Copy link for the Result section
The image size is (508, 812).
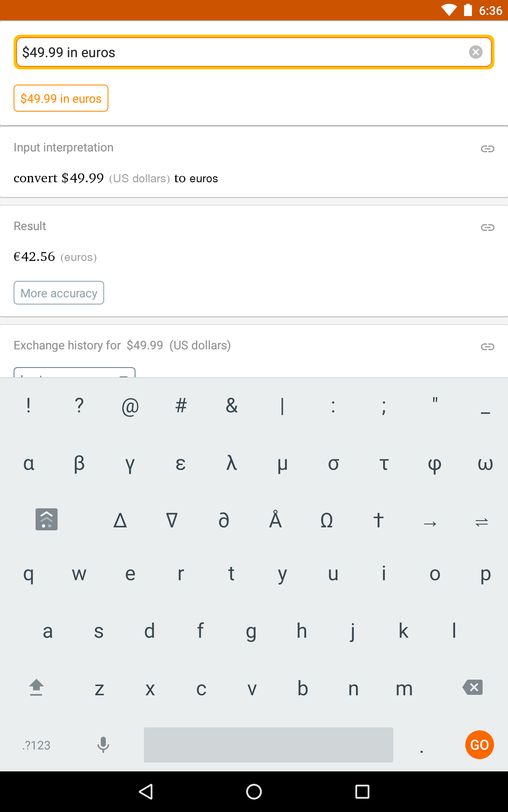[488, 228]
